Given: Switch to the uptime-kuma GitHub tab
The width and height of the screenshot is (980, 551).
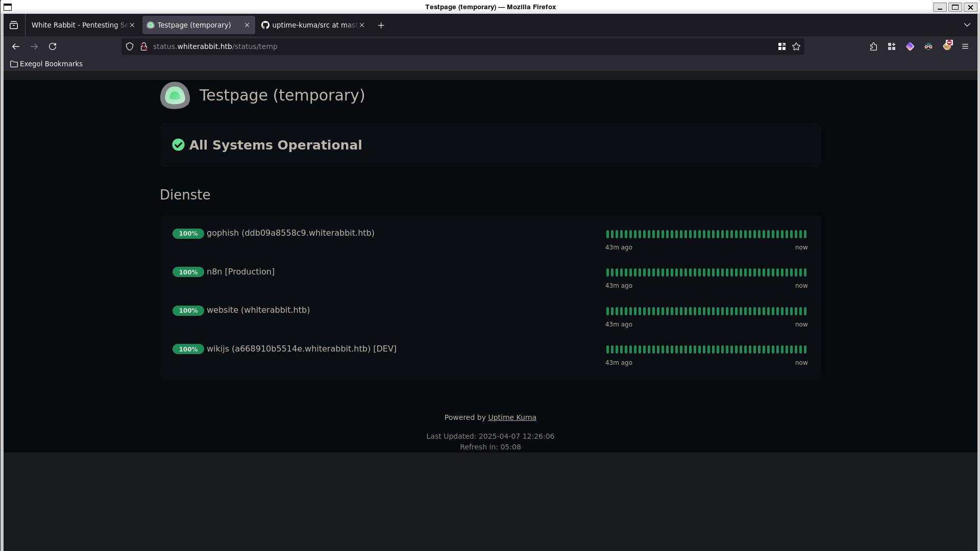Looking at the screenshot, I should [309, 25].
